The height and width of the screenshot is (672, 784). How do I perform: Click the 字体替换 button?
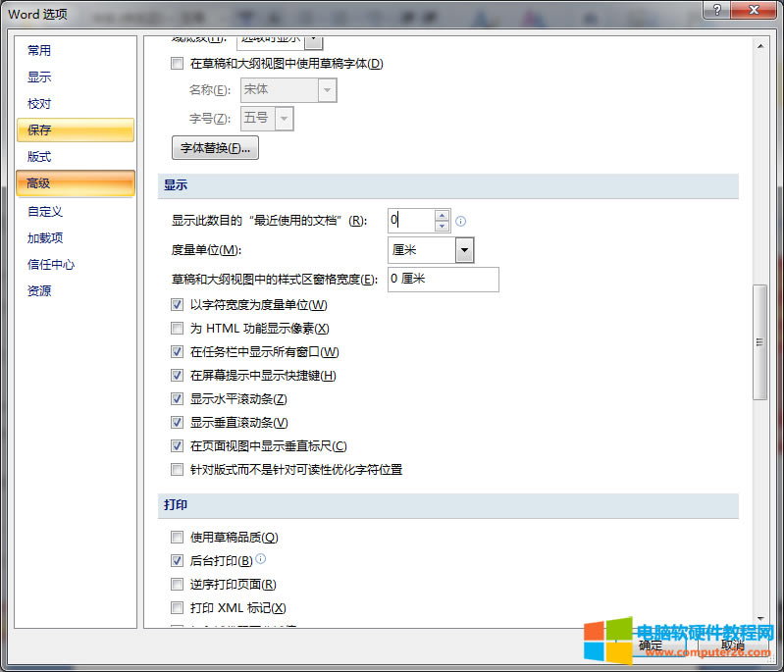click(x=215, y=148)
